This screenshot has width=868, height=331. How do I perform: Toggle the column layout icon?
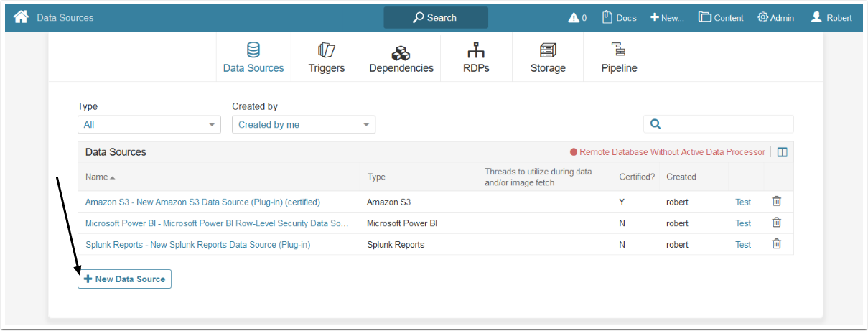point(783,152)
